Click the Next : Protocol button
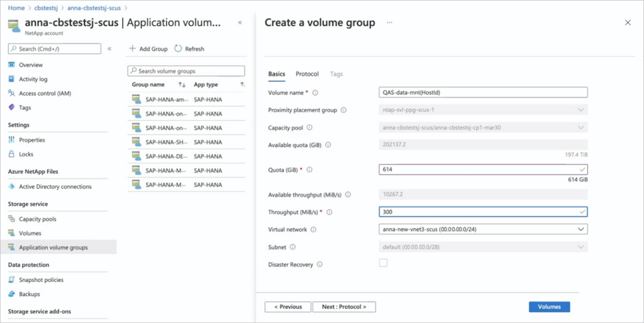The width and height of the screenshot is (644, 323). (344, 307)
